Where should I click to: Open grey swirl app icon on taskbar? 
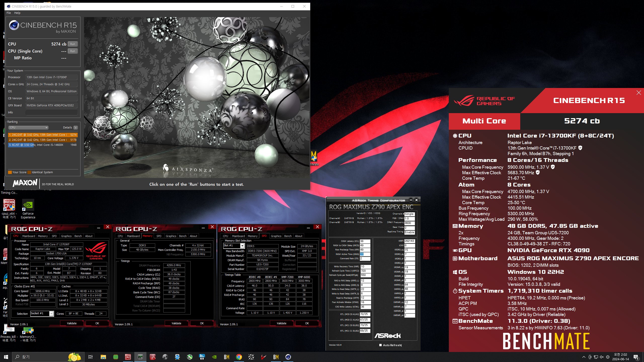(x=165, y=357)
